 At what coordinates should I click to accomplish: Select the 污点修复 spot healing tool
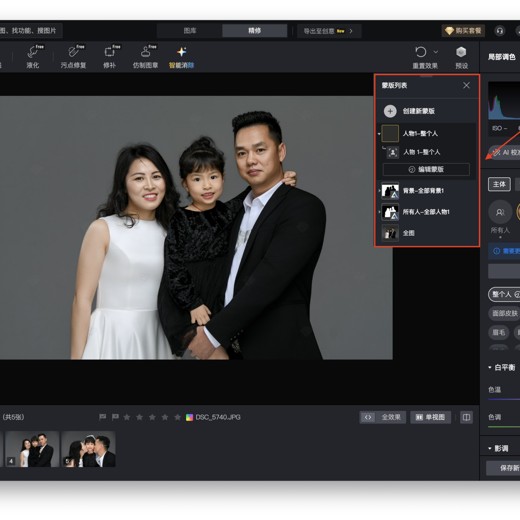click(73, 57)
